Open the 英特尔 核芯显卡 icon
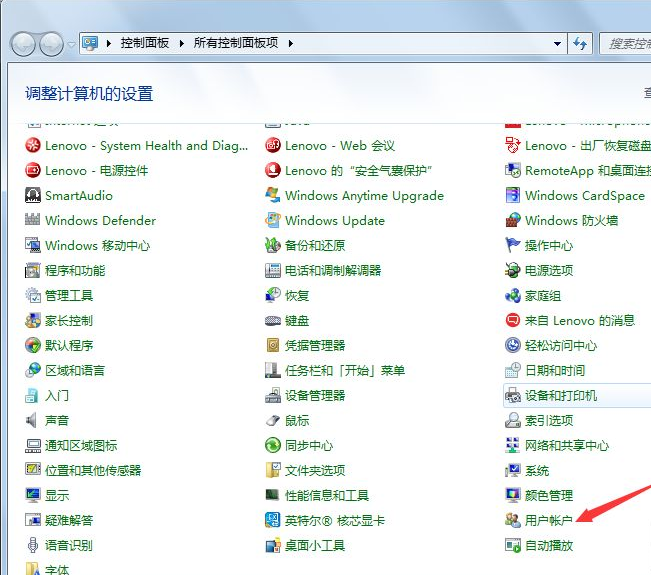Screen dimensions: 651x575 273,520
